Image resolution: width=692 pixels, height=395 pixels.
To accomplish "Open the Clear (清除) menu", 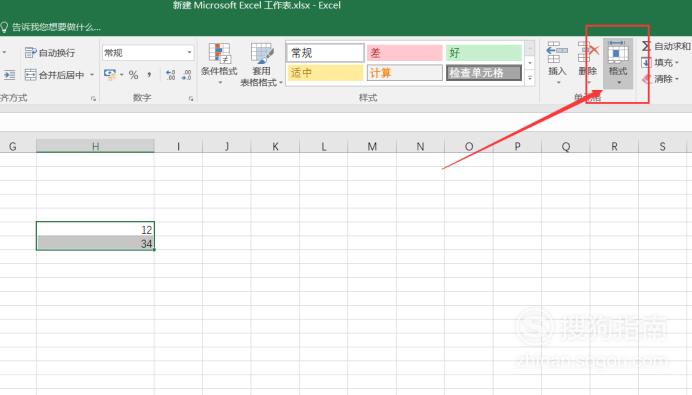I will pos(660,79).
